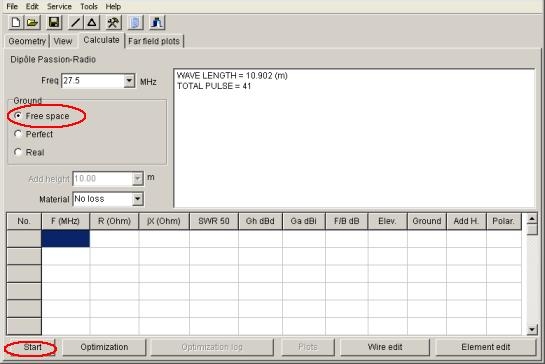Screen dimensions: 545x364
Task: Click the Ga dBi column header
Action: click(x=304, y=221)
